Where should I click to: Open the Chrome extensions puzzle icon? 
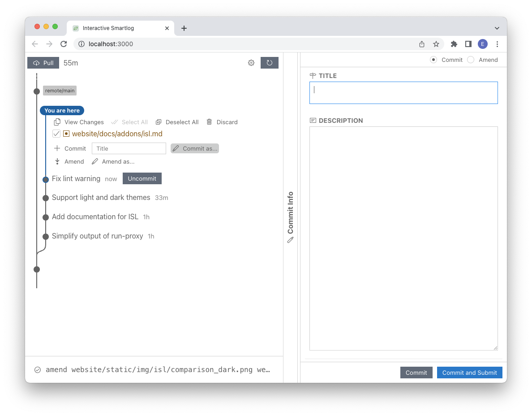pyautogui.click(x=454, y=44)
